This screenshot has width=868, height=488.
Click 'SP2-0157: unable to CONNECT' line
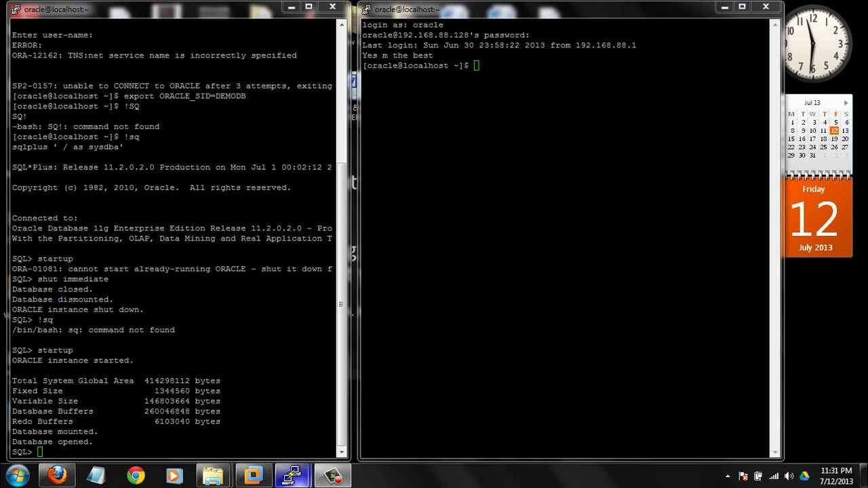(x=172, y=86)
